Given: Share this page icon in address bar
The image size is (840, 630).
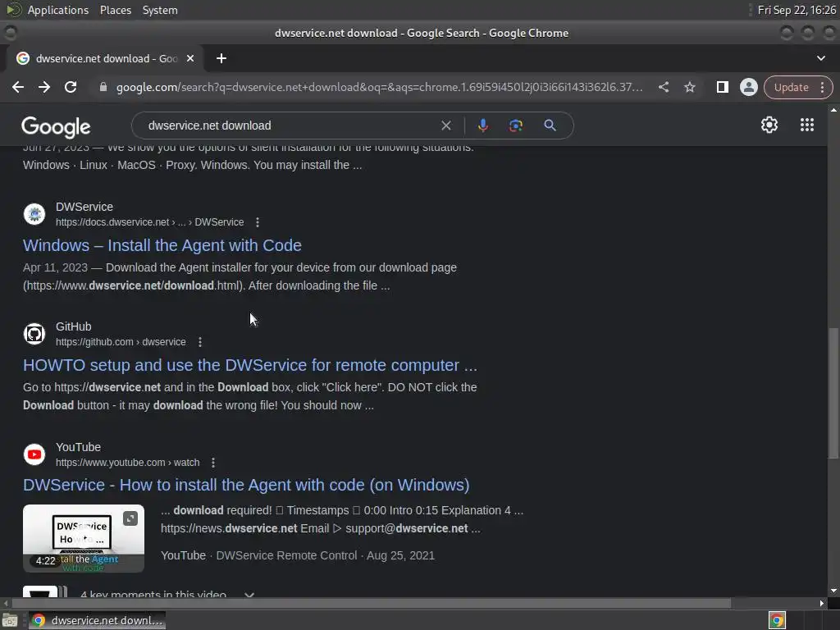Looking at the screenshot, I should (x=663, y=87).
